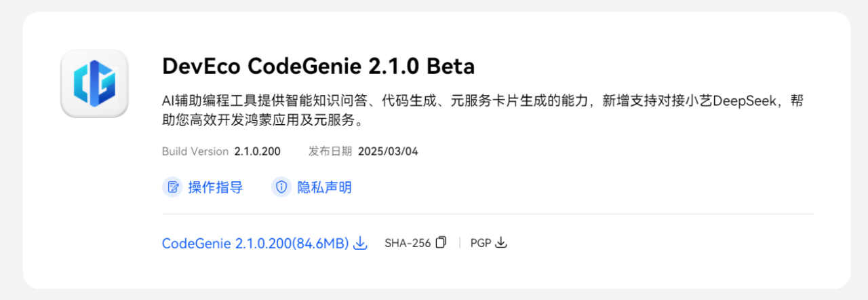
Task: Click the PGP label
Action: point(480,243)
